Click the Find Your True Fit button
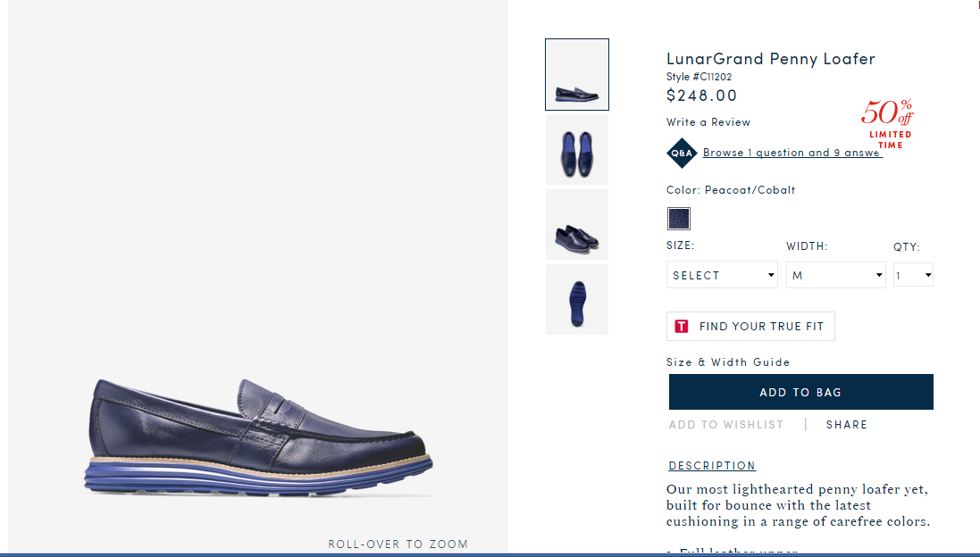 click(x=750, y=326)
